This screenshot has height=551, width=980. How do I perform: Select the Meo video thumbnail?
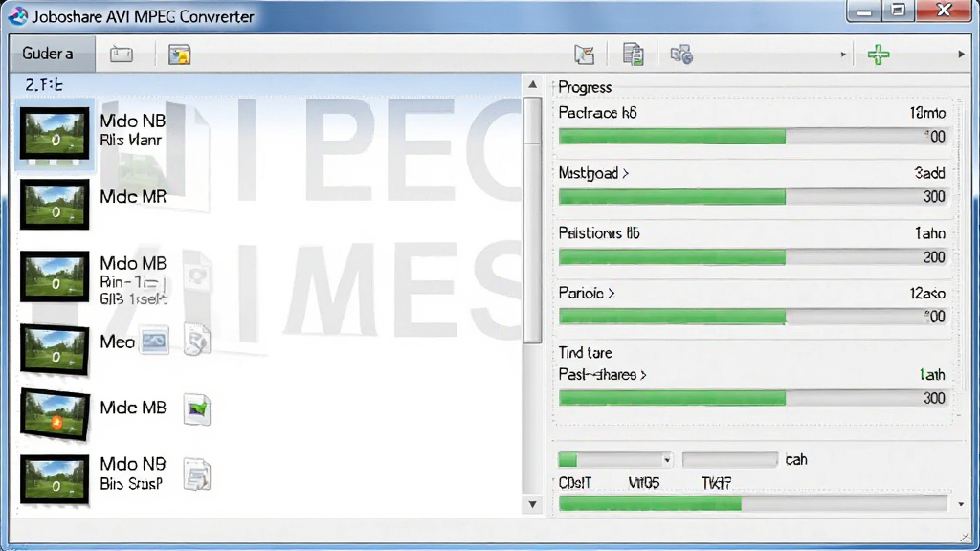click(x=55, y=349)
